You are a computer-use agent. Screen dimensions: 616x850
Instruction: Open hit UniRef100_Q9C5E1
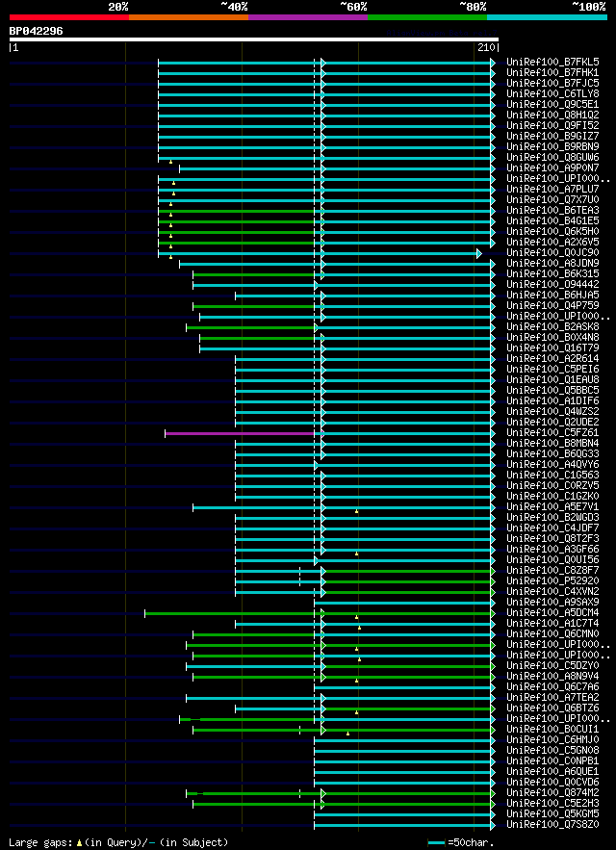[552, 104]
